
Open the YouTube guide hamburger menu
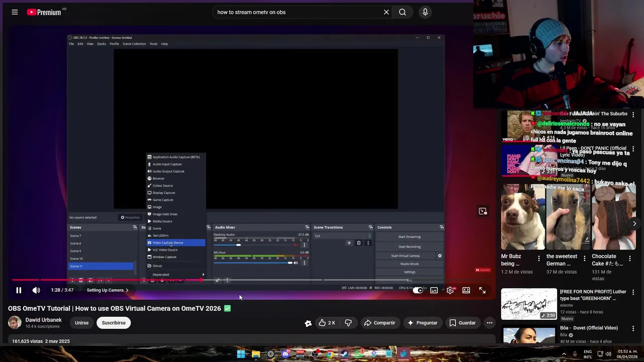[15, 12]
